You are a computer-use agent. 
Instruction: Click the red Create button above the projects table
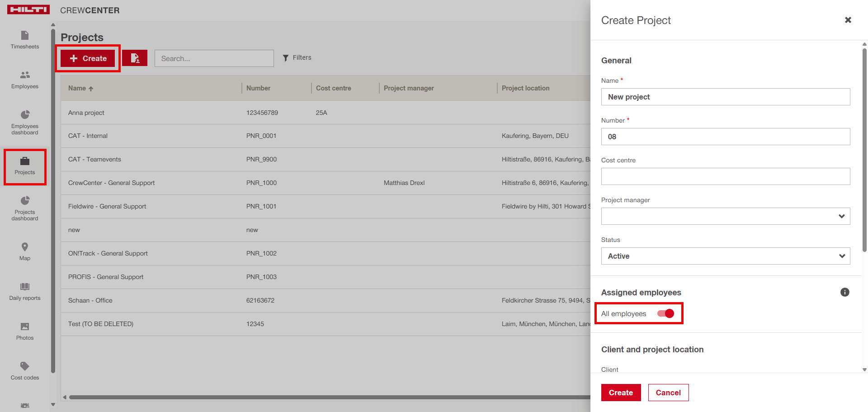[x=88, y=58]
